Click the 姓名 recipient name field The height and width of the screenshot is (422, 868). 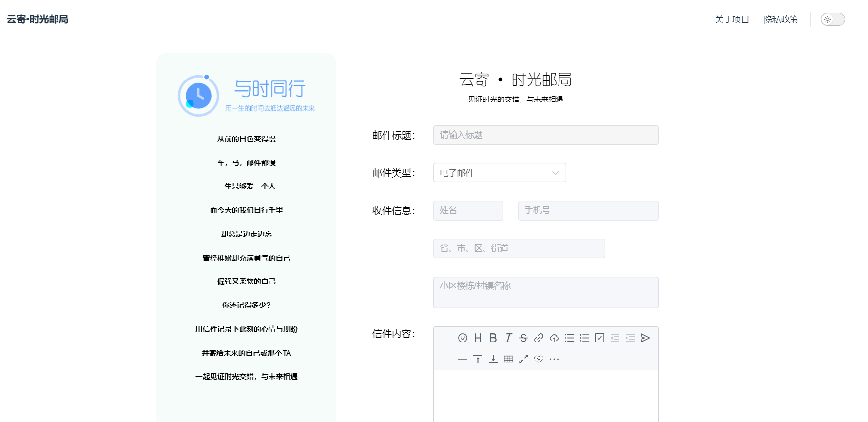pos(468,211)
